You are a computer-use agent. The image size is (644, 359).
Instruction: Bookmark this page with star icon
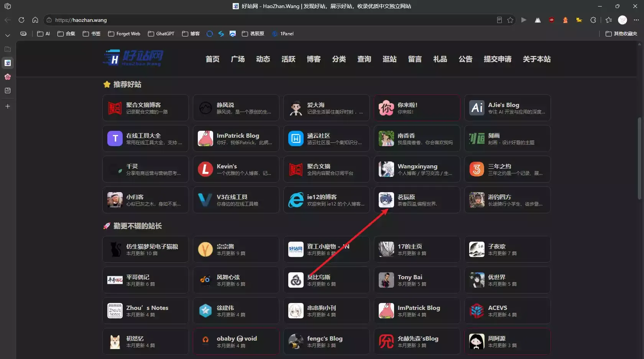(510, 20)
